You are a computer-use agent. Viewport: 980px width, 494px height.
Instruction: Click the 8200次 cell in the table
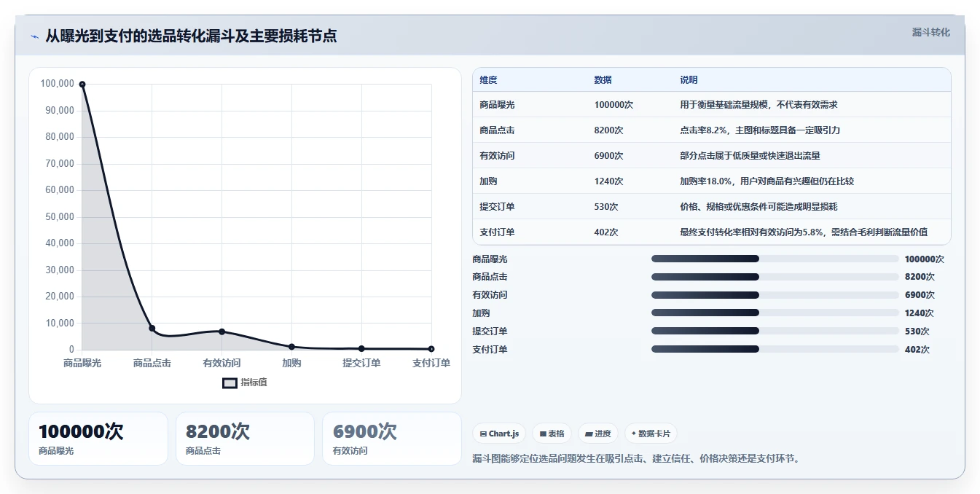pyautogui.click(x=608, y=130)
